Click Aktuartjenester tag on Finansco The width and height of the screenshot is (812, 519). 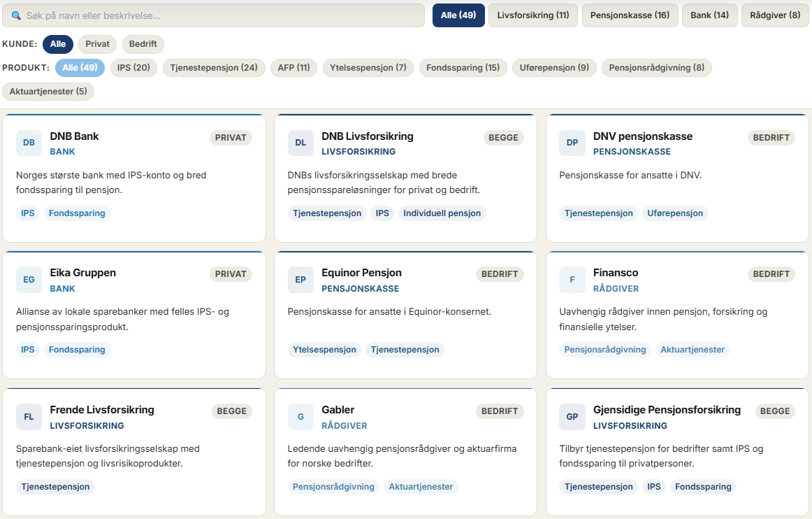click(693, 350)
